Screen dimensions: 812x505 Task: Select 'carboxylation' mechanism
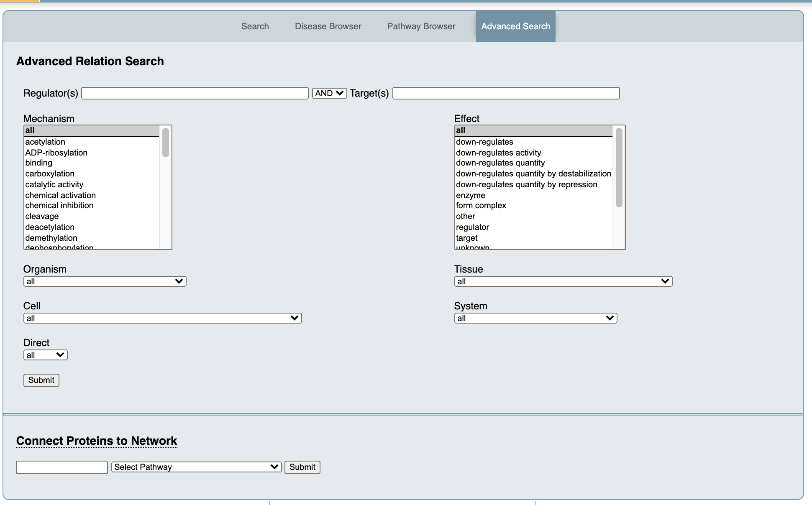click(x=92, y=174)
